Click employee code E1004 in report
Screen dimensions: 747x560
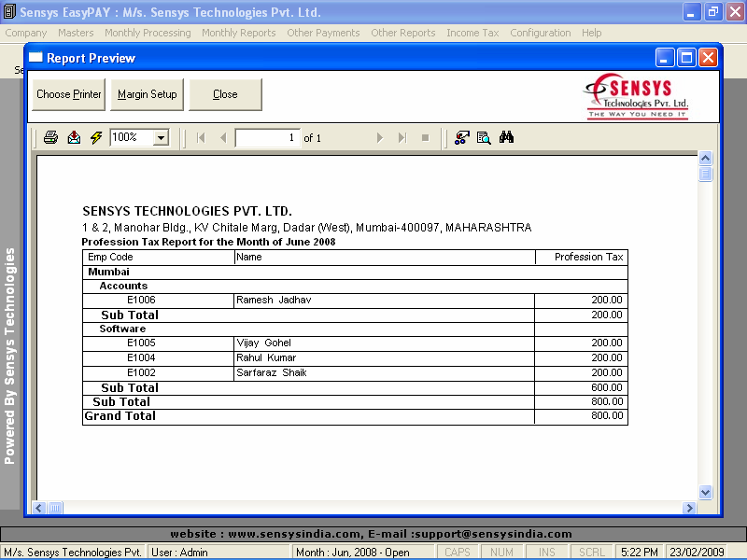[x=141, y=357]
